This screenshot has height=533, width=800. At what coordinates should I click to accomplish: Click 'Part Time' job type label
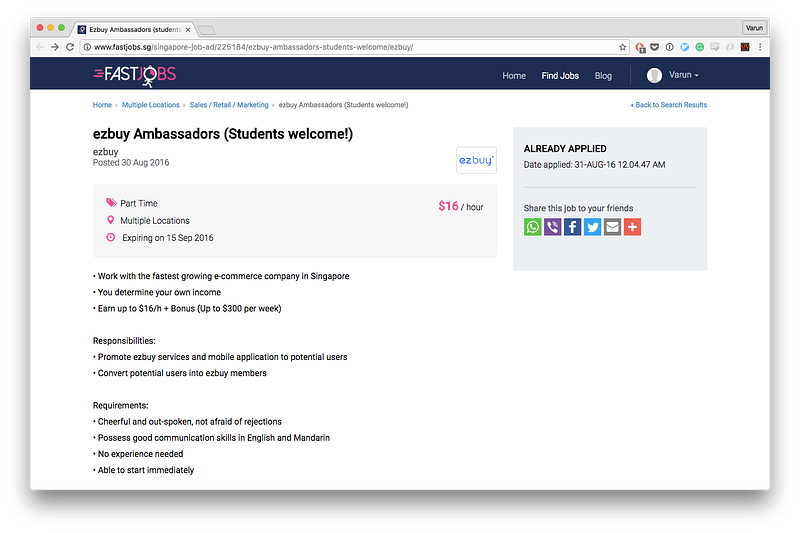pos(139,203)
